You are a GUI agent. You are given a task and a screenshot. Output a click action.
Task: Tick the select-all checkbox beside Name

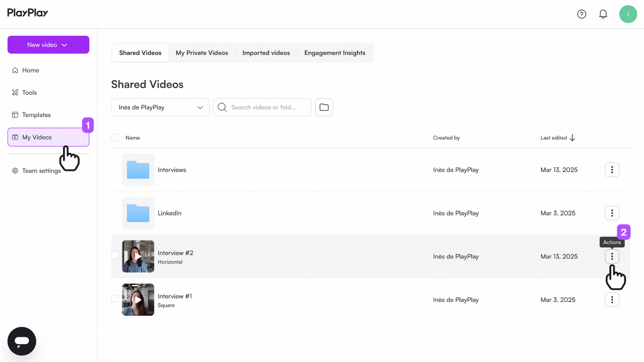(x=115, y=138)
